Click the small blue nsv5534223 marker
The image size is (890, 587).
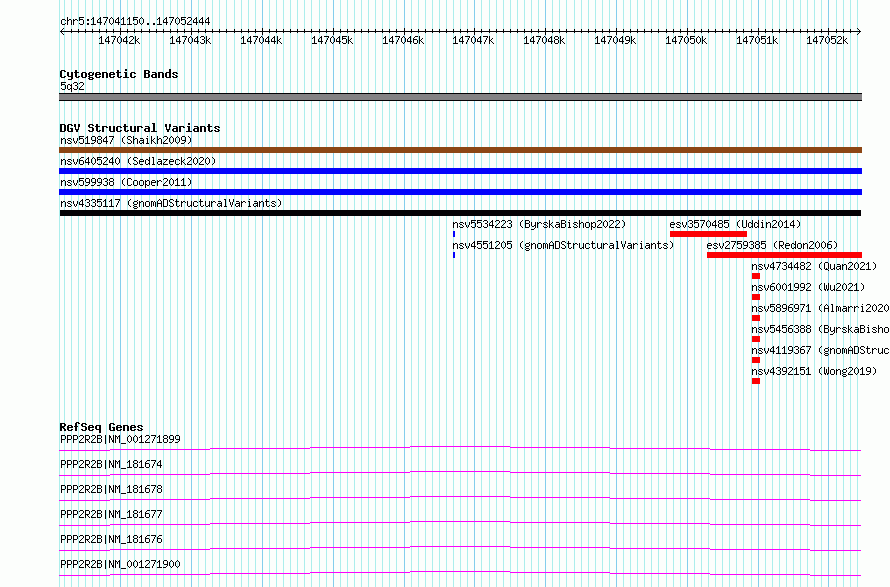[454, 234]
